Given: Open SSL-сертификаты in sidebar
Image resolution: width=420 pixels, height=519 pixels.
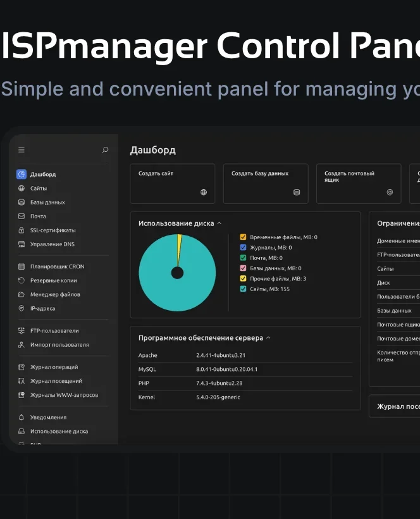Looking at the screenshot, I should coord(53,230).
